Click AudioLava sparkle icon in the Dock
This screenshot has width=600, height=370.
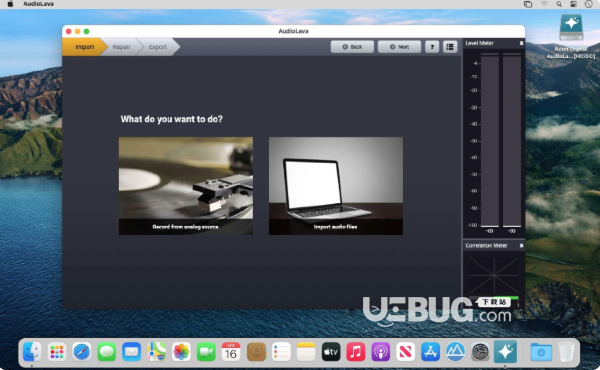[x=505, y=352]
